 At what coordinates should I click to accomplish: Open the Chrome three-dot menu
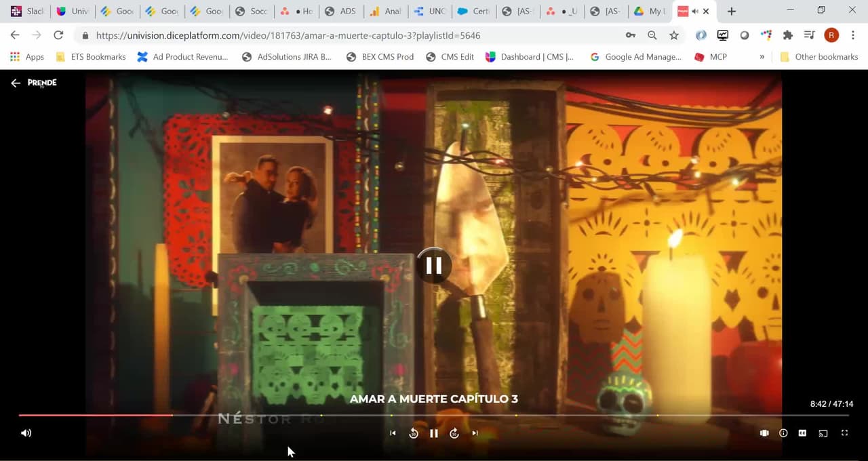pyautogui.click(x=852, y=35)
